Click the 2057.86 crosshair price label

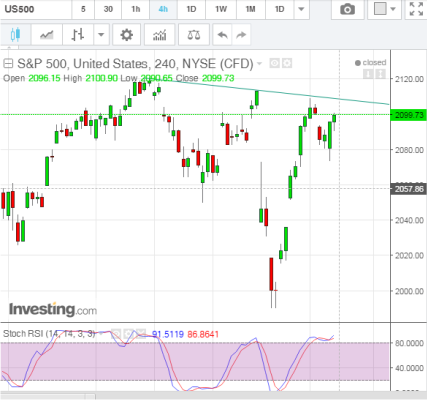pyautogui.click(x=409, y=189)
